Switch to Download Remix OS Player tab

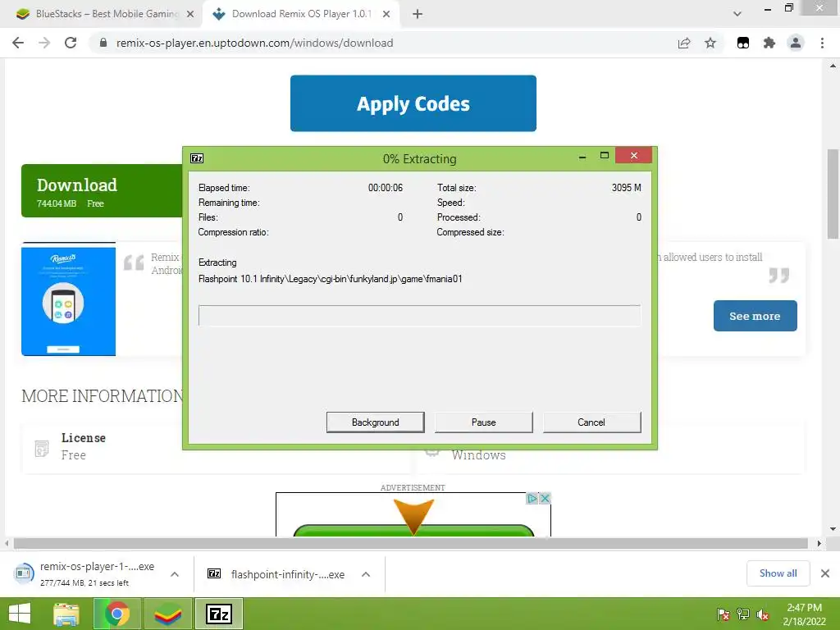pos(300,14)
